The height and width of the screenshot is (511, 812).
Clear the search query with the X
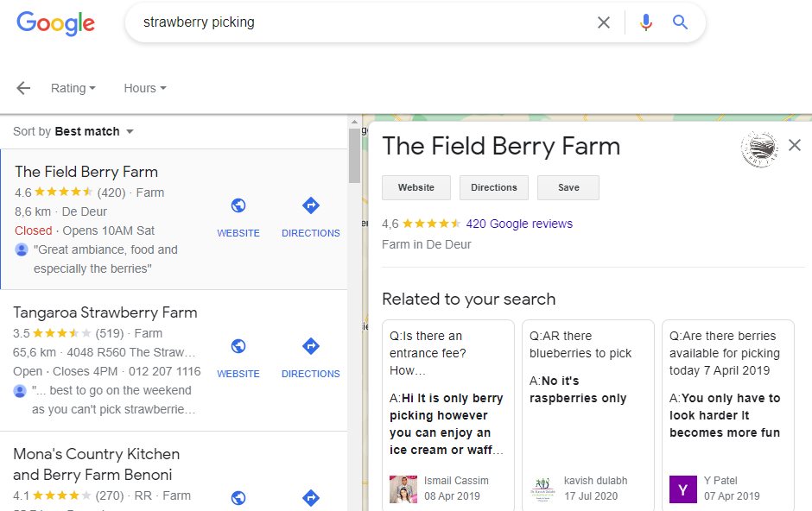click(604, 22)
